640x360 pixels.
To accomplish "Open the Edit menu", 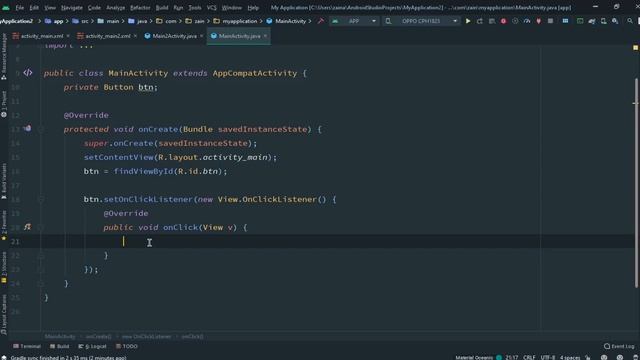I will coord(34,7).
